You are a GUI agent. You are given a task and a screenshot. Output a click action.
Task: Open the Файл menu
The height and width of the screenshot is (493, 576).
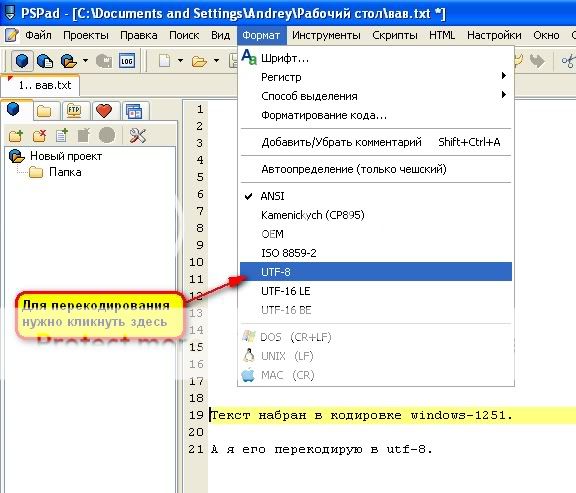point(38,35)
